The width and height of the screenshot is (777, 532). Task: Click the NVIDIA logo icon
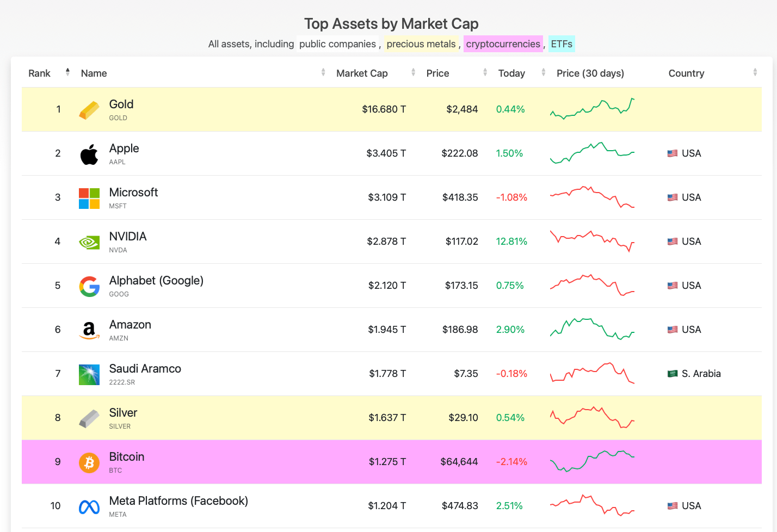tap(89, 242)
